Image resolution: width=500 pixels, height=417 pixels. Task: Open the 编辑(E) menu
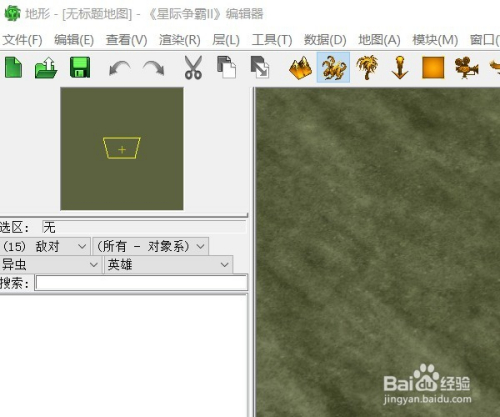point(74,40)
